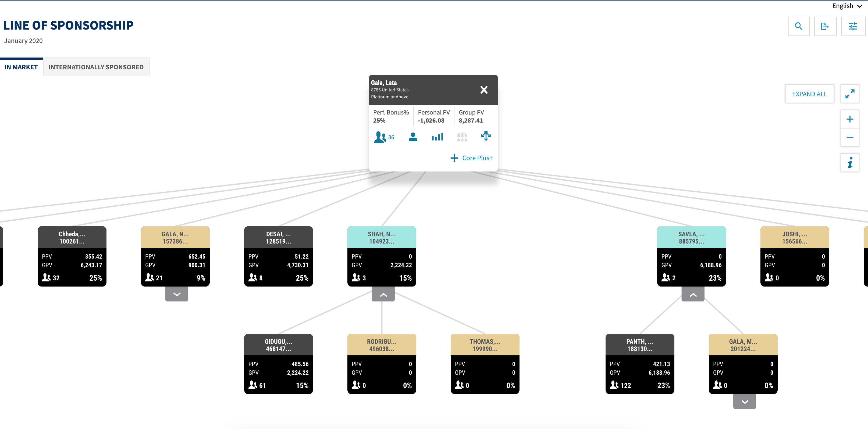Screen dimensions: 868x429
Task: Click the bar chart icon in Gala card
Action: click(437, 137)
